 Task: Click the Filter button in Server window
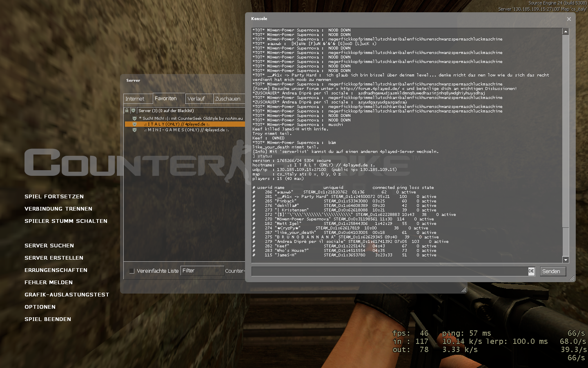coord(202,271)
